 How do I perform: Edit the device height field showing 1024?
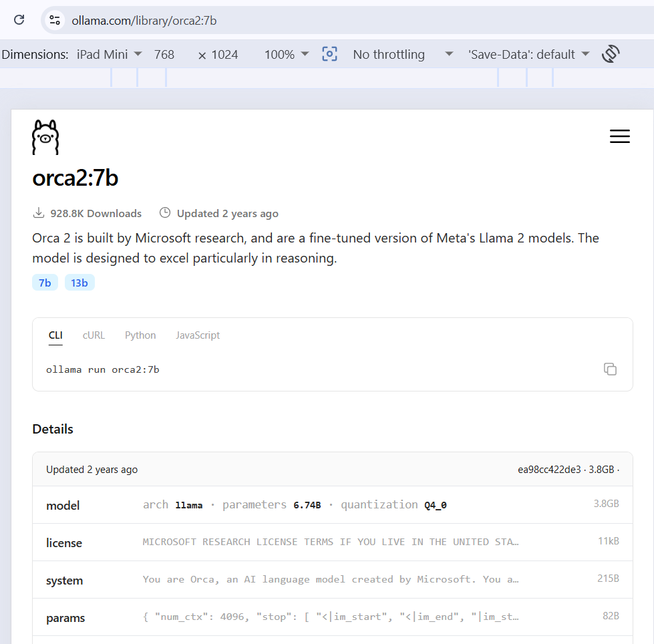(x=225, y=55)
